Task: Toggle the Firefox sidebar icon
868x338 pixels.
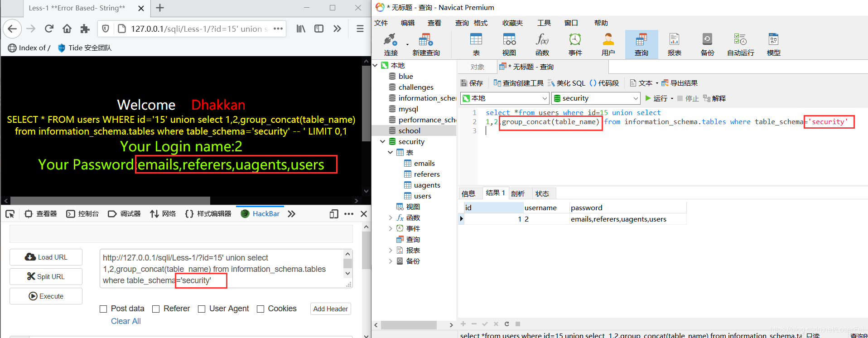Action: coord(319,29)
